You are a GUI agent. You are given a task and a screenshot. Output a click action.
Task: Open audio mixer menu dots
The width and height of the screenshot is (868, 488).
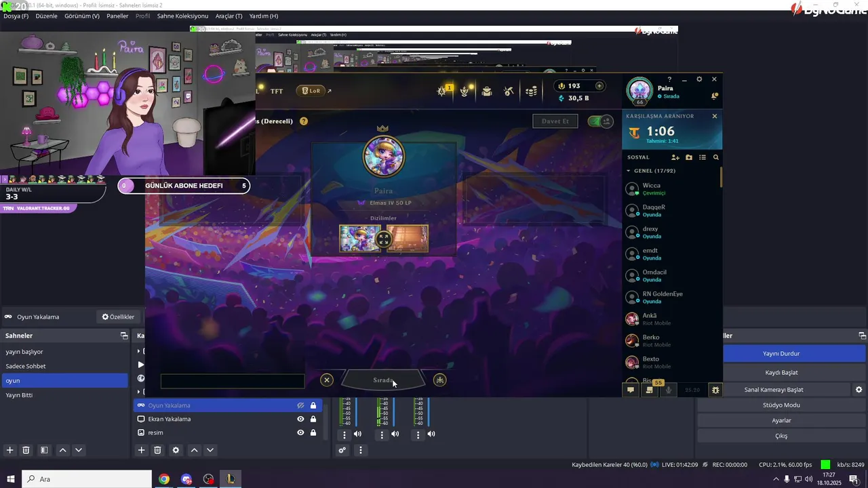point(361,450)
